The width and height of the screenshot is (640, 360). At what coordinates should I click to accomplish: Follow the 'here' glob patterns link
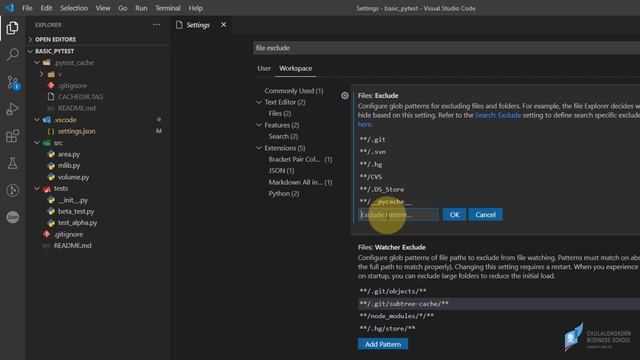364,124
